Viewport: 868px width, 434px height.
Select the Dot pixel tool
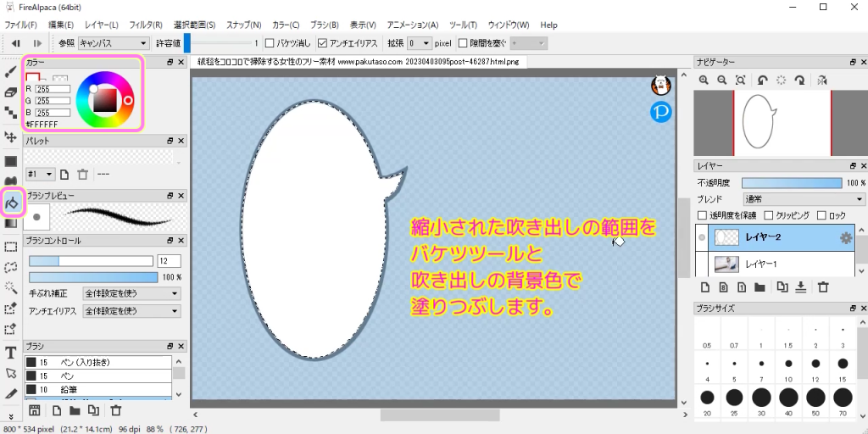(10, 113)
